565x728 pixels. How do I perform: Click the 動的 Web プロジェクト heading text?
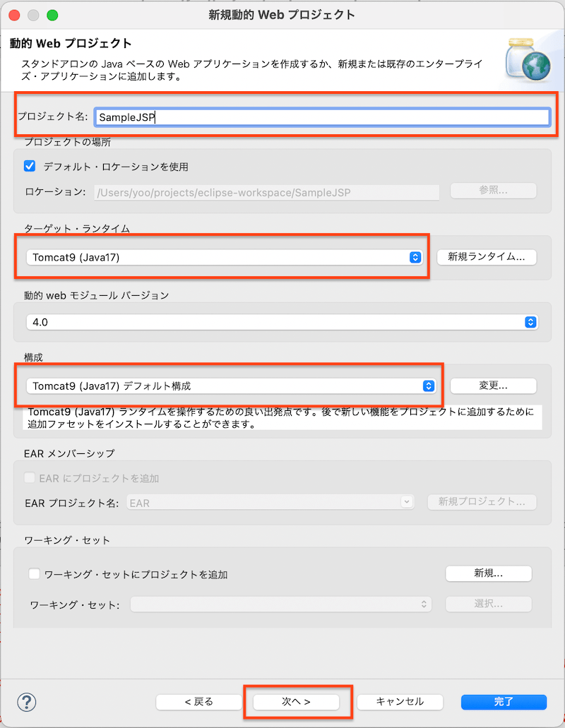71,44
